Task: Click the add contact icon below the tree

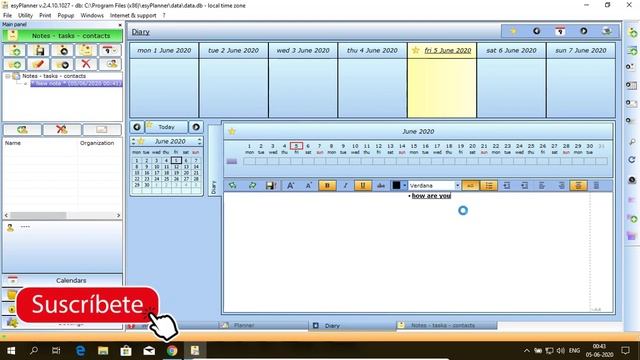Action: coord(22,130)
